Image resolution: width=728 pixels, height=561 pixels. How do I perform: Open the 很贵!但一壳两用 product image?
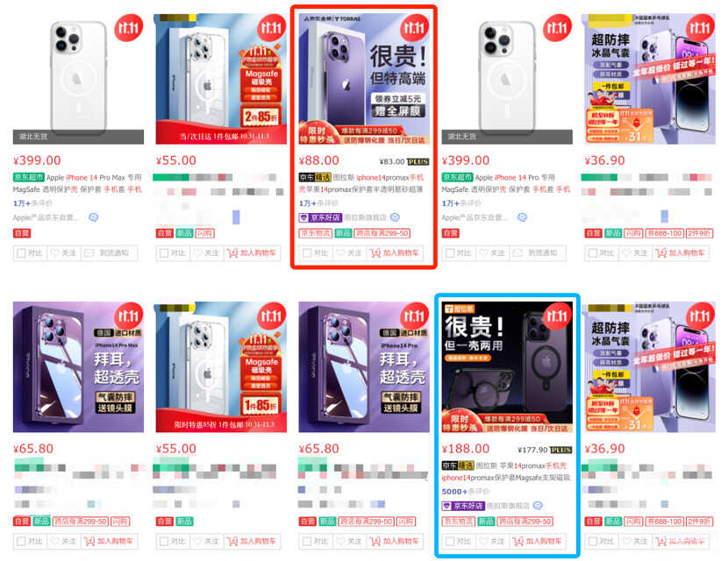507,367
